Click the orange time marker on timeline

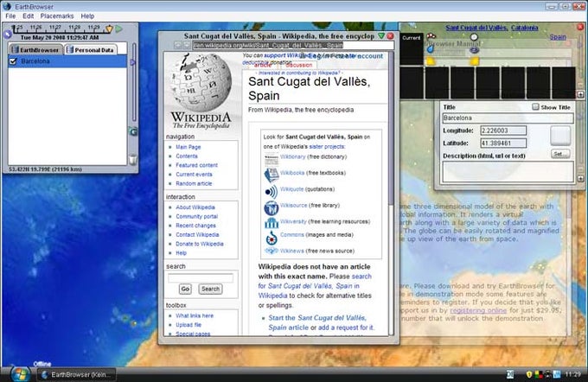coord(109,29)
